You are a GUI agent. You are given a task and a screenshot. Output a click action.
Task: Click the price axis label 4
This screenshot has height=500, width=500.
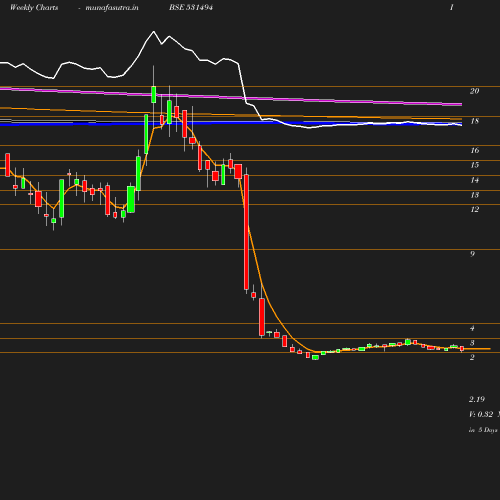[472, 328]
